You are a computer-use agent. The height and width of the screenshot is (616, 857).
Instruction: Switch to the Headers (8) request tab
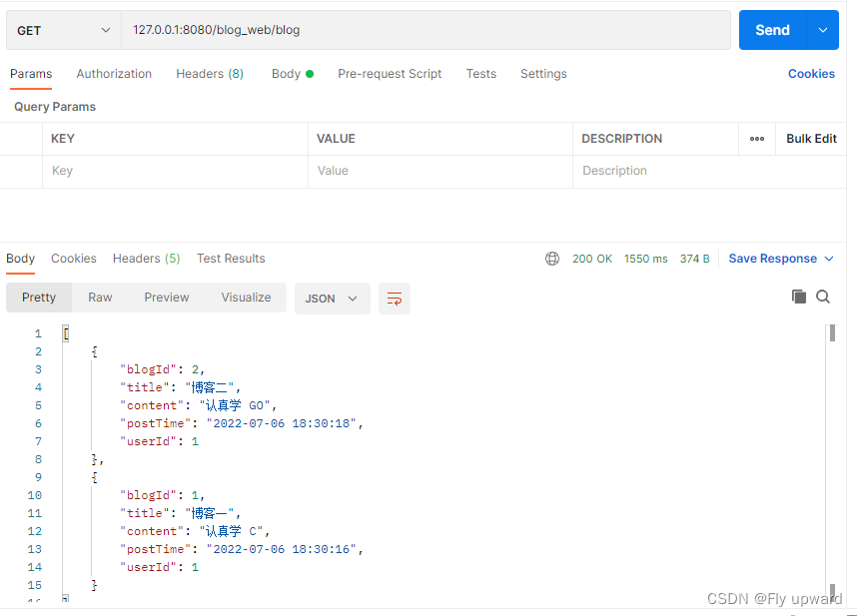210,73
